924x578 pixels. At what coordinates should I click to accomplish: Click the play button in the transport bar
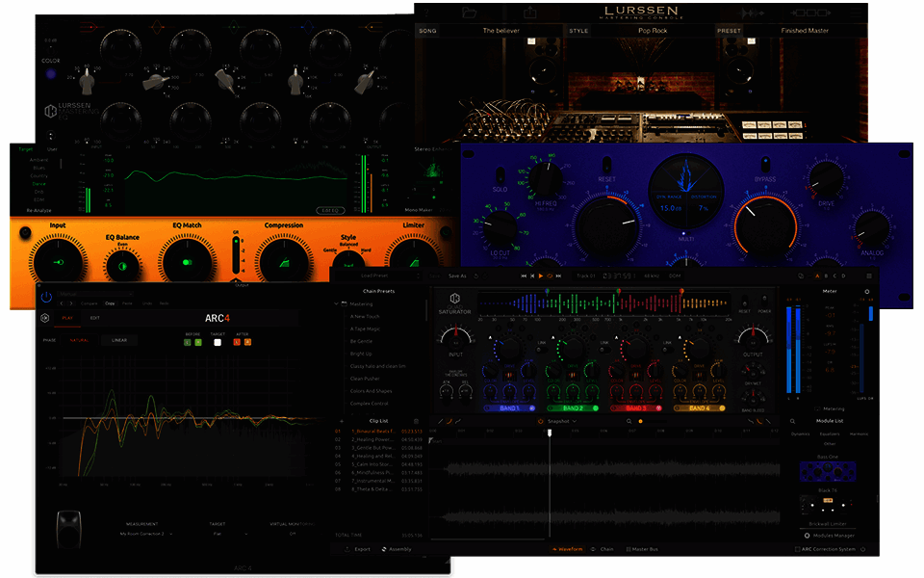click(x=541, y=276)
